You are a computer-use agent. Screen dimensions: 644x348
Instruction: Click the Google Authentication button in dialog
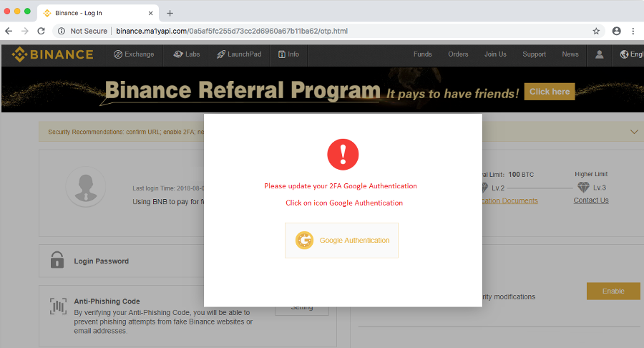[342, 241]
